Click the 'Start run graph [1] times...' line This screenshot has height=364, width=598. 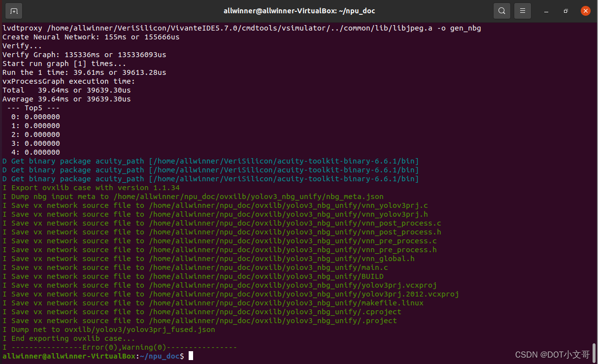[x=64, y=64]
